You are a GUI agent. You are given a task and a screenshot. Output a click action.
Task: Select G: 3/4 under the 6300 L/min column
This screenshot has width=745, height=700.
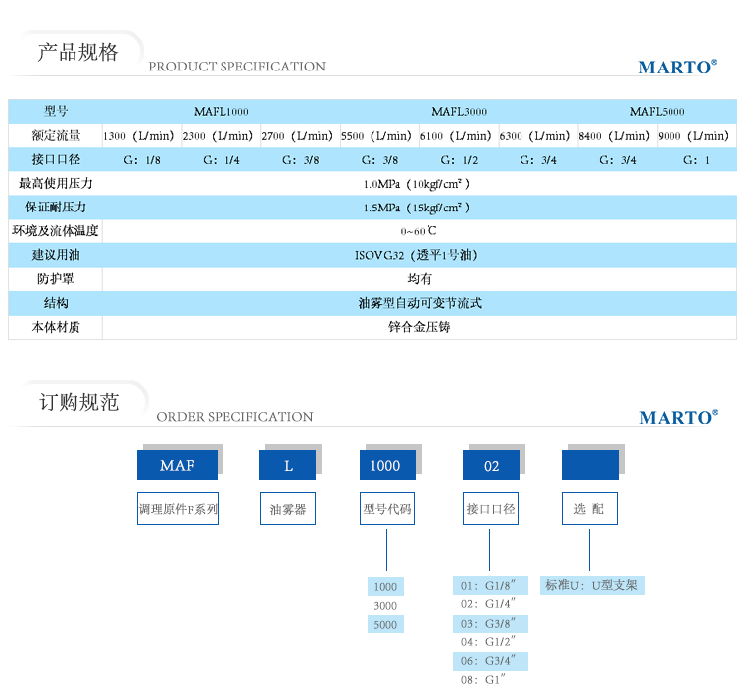538,160
